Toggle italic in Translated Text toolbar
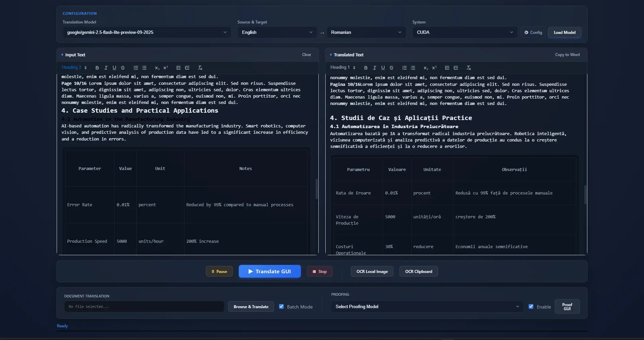This screenshot has width=644, height=340. tap(374, 68)
